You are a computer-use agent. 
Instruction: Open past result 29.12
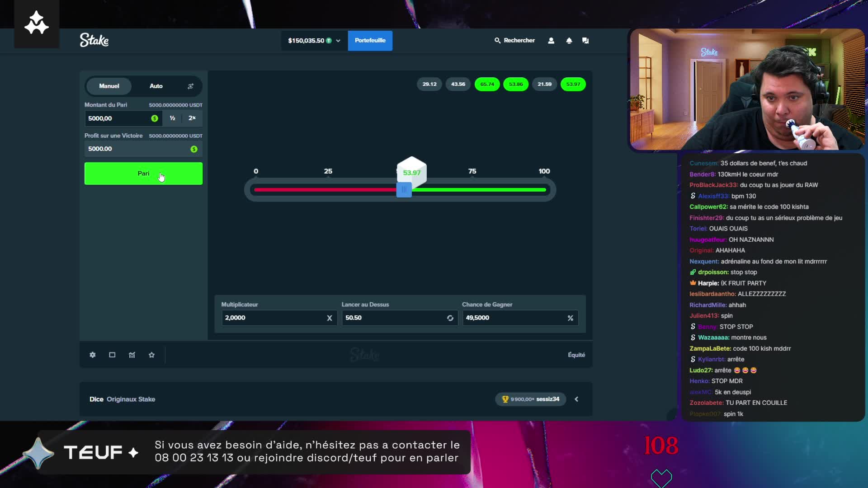click(x=429, y=84)
